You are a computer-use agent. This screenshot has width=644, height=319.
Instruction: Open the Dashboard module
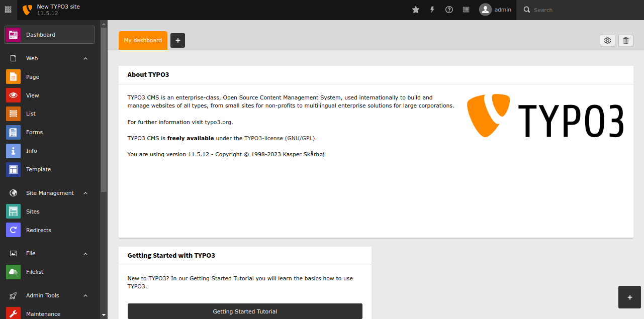(50, 35)
